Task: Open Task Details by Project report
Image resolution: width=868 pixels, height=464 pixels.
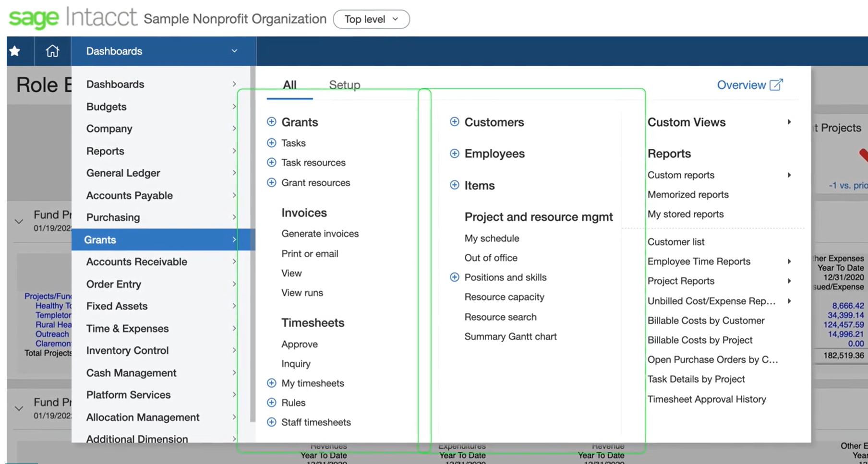Action: point(696,379)
